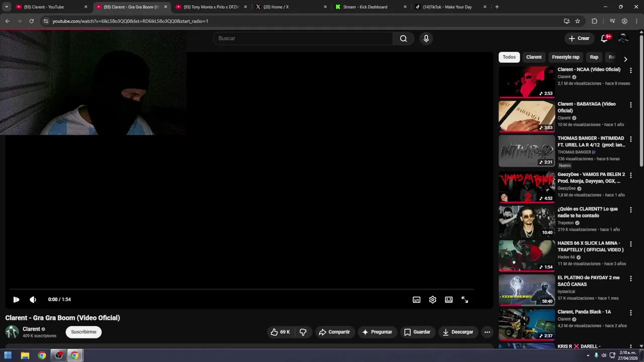Open the Preguntar assistant button
Viewport: 644px width, 362px height.
pyautogui.click(x=377, y=332)
